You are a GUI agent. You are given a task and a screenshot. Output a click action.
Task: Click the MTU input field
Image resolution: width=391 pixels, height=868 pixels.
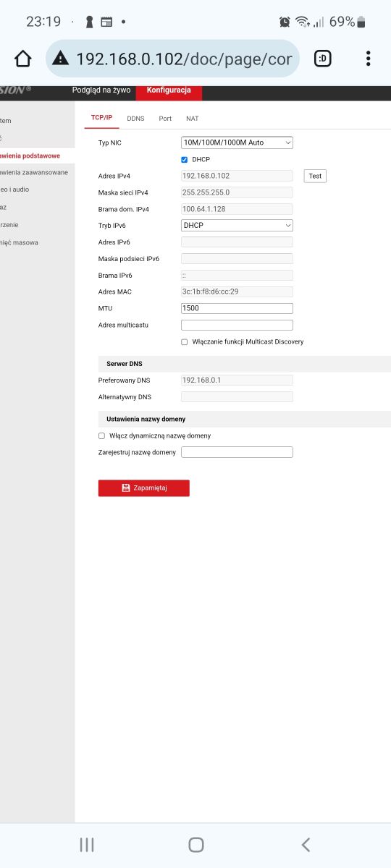(237, 308)
